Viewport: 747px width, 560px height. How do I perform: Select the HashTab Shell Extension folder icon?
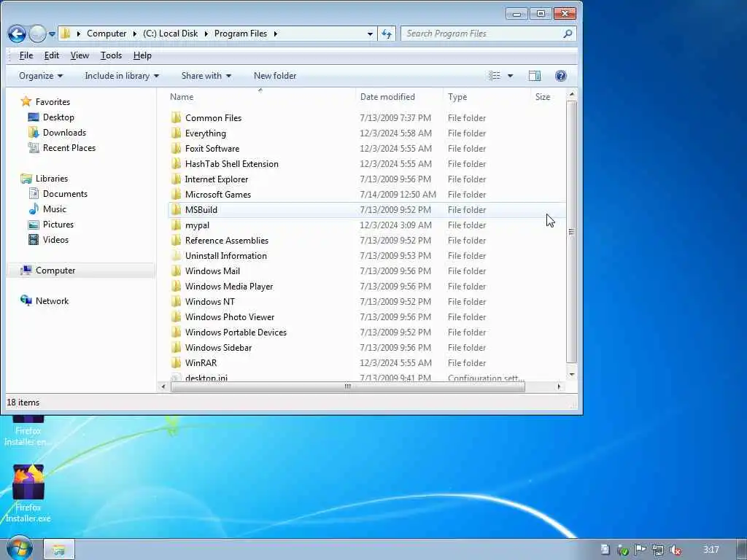pyautogui.click(x=176, y=163)
